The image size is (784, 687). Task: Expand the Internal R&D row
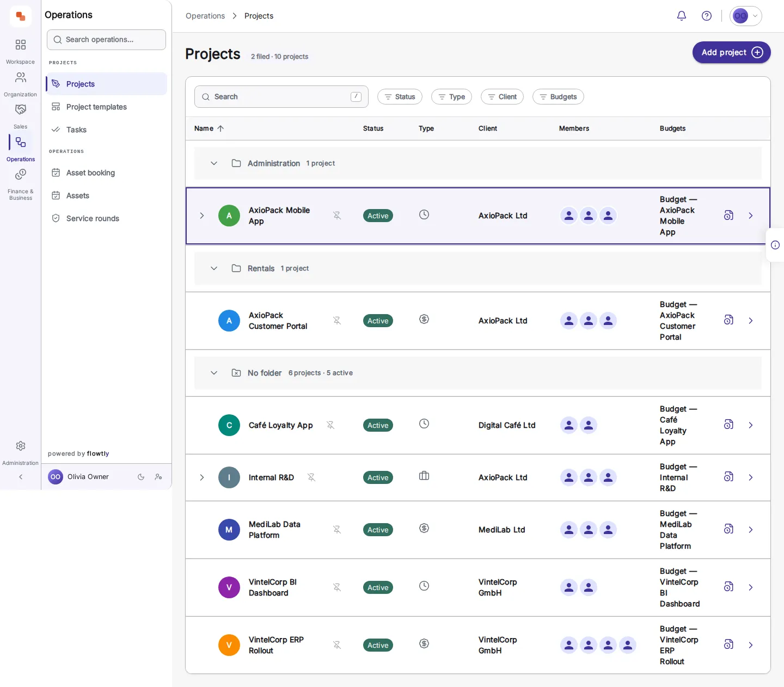click(x=202, y=477)
